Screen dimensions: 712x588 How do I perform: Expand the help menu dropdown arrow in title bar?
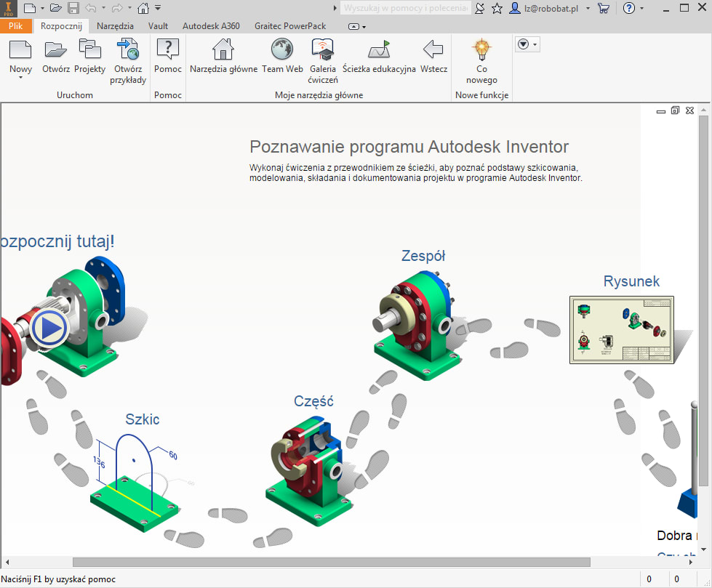(x=641, y=8)
